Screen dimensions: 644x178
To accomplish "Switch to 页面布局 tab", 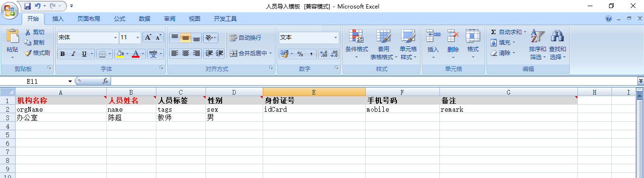I will pos(89,19).
